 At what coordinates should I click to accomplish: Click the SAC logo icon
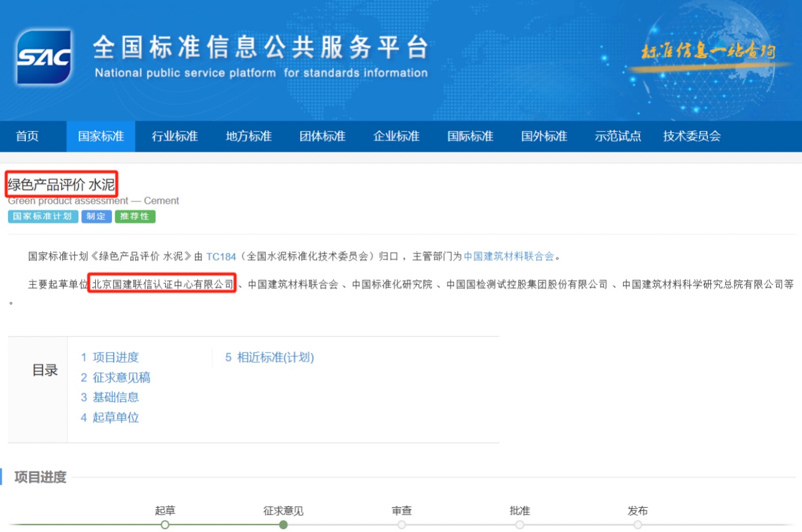click(44, 57)
